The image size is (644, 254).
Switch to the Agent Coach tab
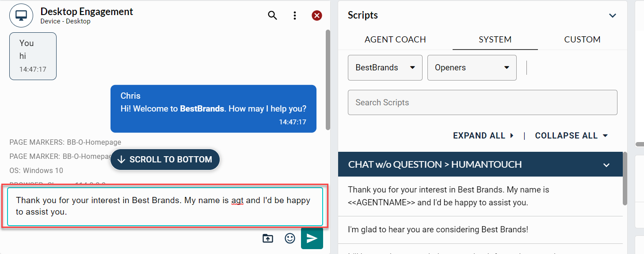tap(395, 39)
